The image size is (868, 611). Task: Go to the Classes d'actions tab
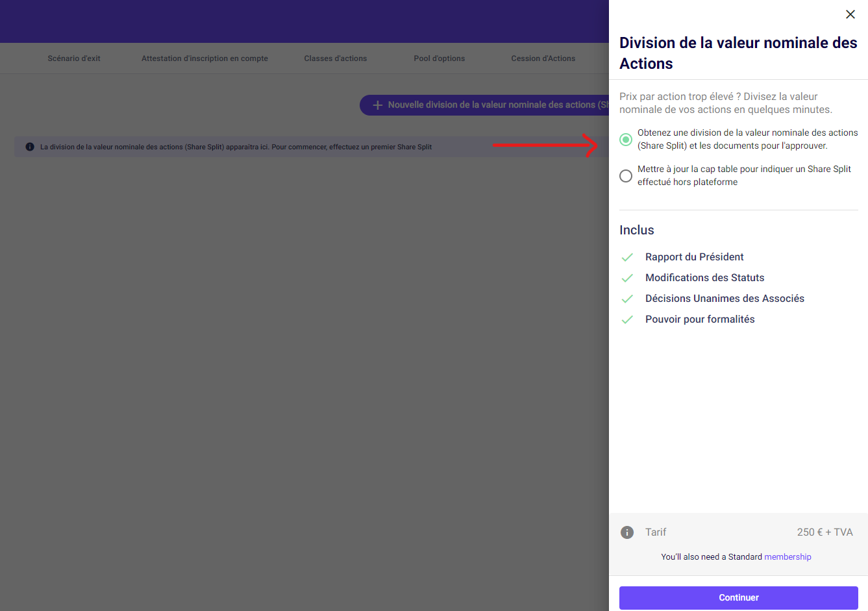click(335, 58)
